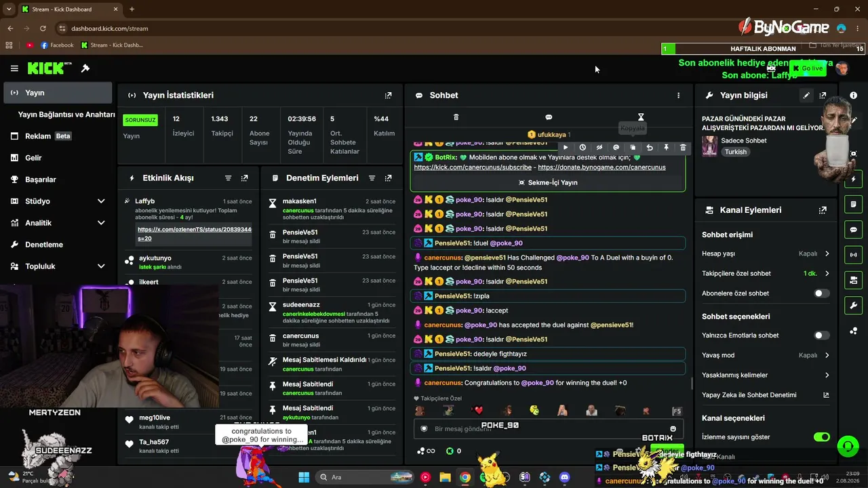Select Yayın in the sidebar
Image resolution: width=868 pixels, height=488 pixels.
(x=58, y=93)
